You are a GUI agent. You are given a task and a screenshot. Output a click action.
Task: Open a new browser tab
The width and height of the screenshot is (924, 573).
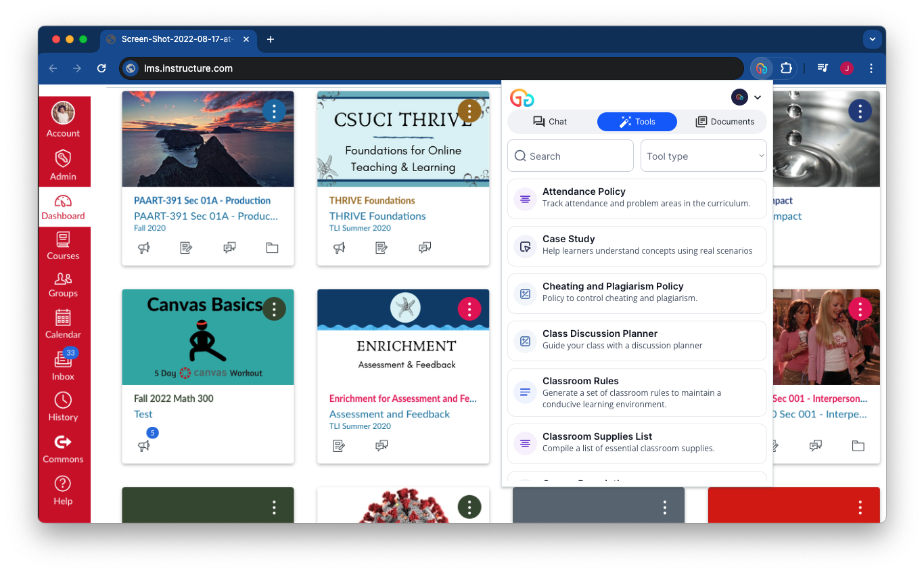(x=271, y=39)
